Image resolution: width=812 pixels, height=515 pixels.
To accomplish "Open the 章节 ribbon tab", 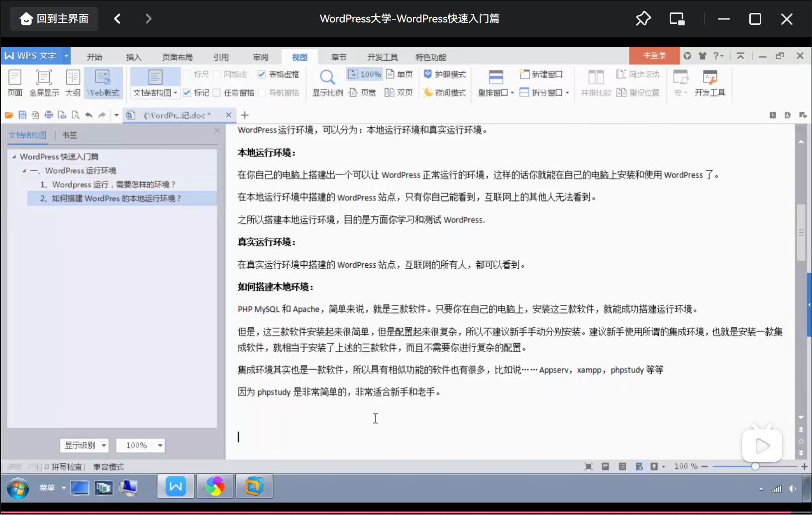I will (x=339, y=57).
